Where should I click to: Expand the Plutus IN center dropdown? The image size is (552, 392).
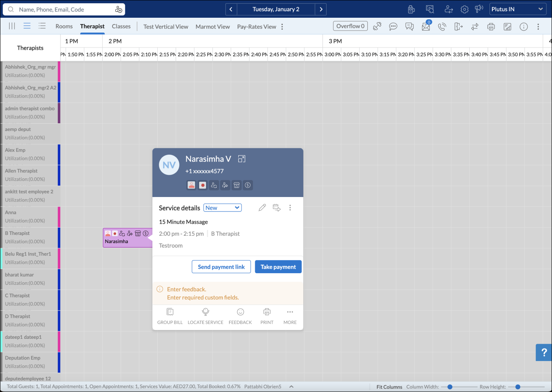coord(518,9)
